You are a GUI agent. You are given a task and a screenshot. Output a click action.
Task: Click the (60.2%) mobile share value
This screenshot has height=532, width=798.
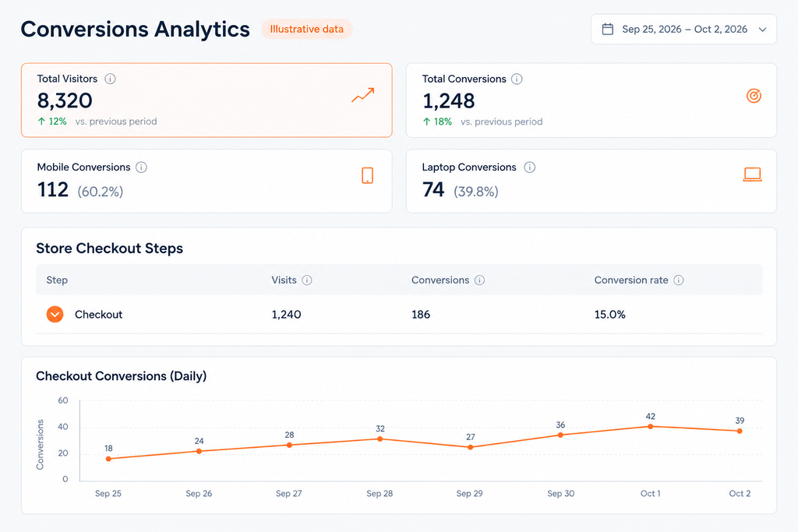click(101, 192)
